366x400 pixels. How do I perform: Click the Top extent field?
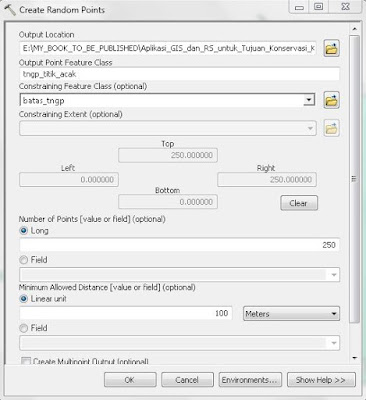[x=168, y=155]
